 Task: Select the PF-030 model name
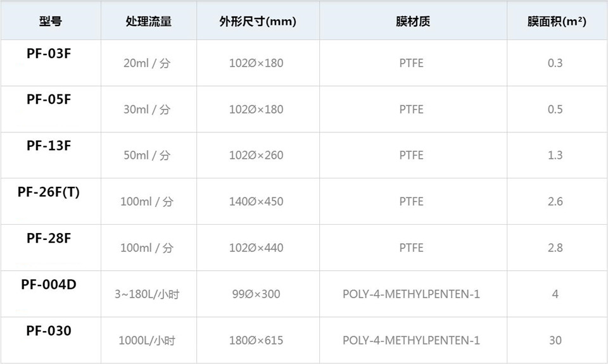(x=49, y=330)
